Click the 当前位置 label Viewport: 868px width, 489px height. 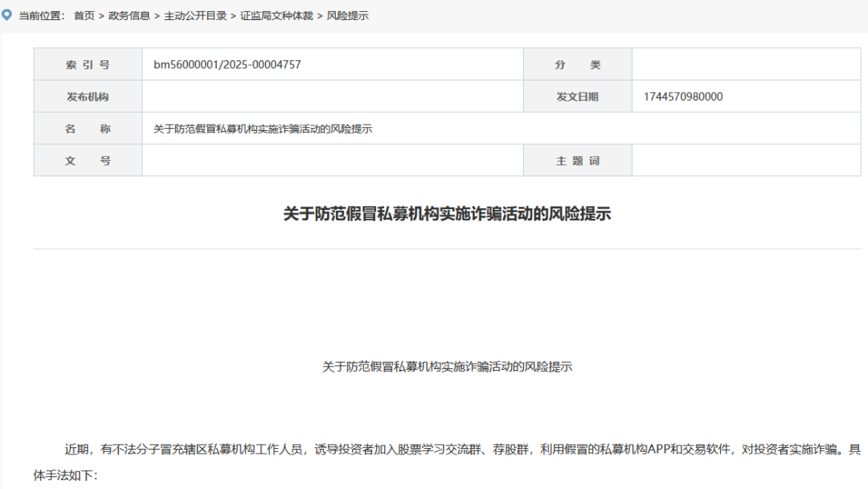point(42,15)
